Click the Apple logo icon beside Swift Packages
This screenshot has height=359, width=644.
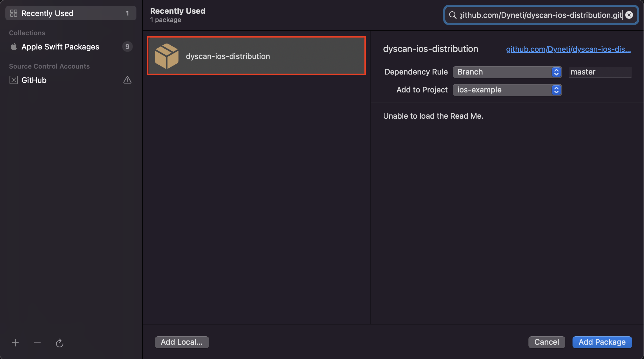pyautogui.click(x=14, y=47)
